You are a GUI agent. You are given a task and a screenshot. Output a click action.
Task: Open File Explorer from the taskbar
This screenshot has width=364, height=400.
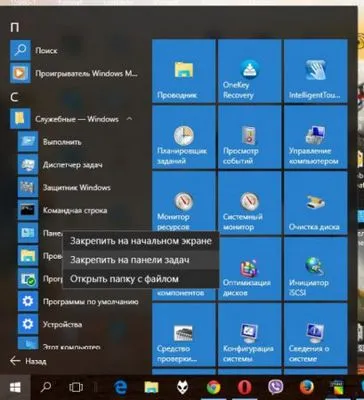click(x=151, y=387)
